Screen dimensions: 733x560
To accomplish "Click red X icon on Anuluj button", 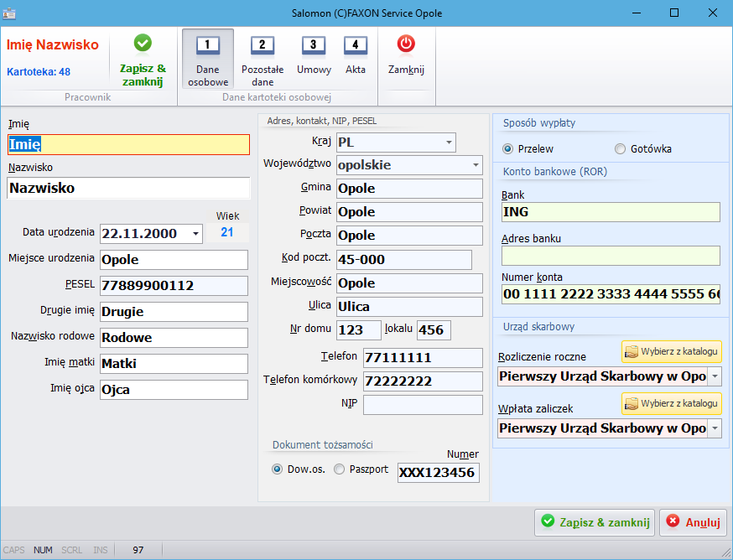I will click(673, 521).
